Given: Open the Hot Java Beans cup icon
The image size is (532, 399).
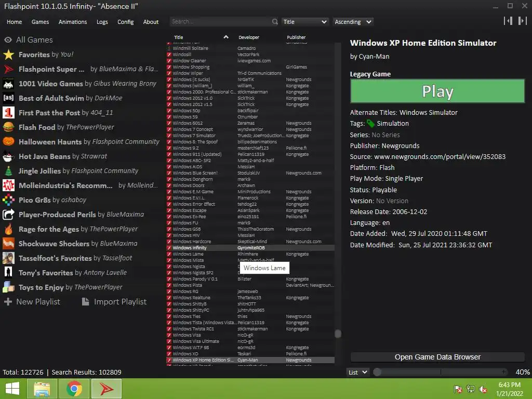Looking at the screenshot, I should (8, 156).
